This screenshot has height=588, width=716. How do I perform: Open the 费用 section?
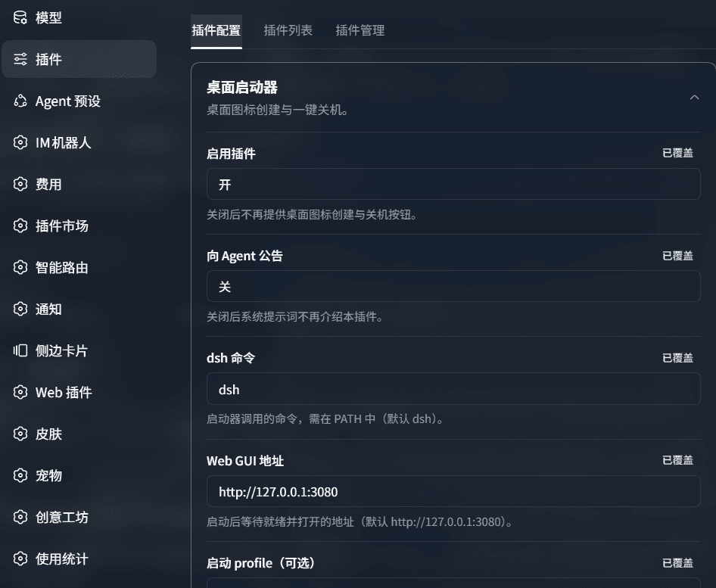79,184
